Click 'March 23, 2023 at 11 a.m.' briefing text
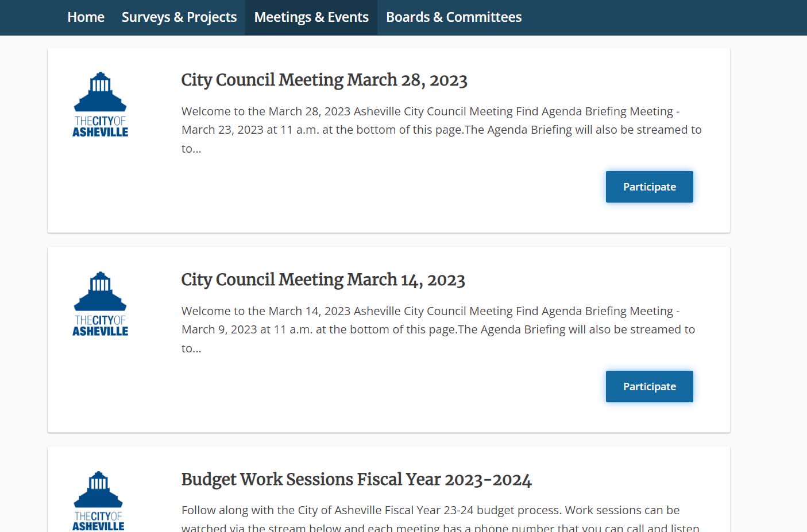This screenshot has width=807, height=532. pyautogui.click(x=250, y=130)
